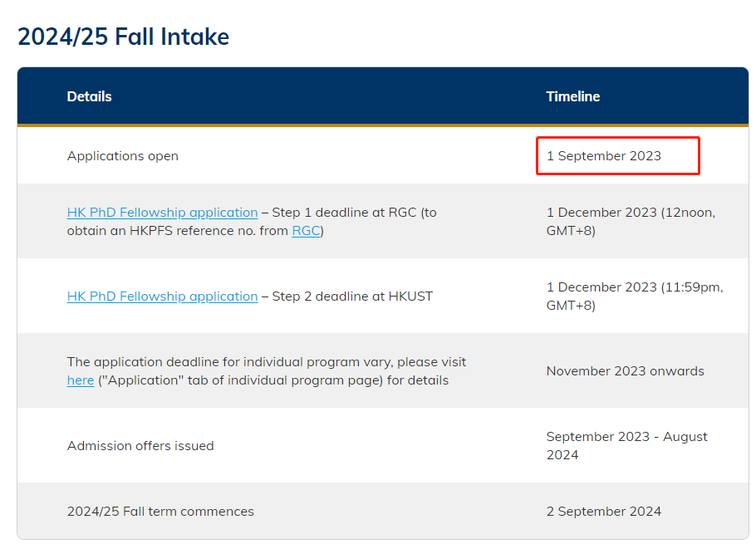Click the highlighted "1 September 2023" date
This screenshot has height=544, width=756.
(604, 156)
